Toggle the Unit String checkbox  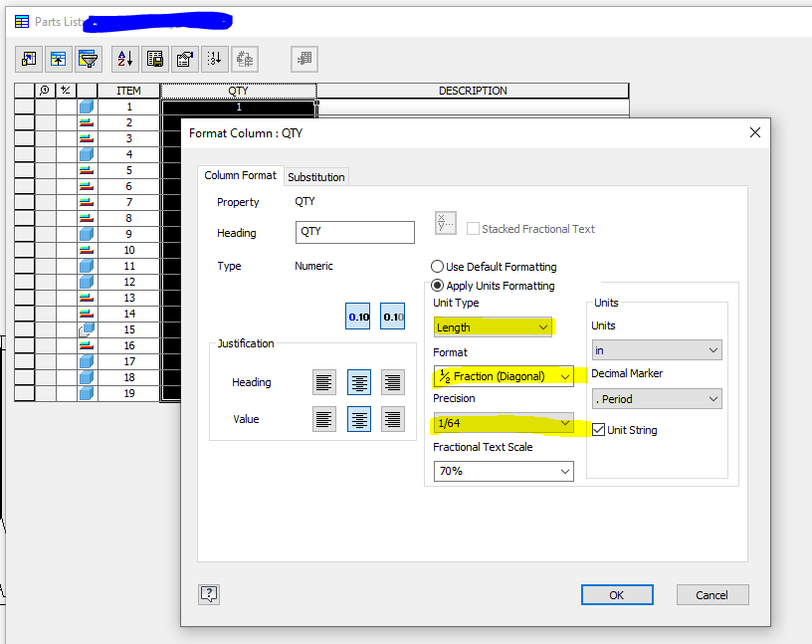tap(599, 430)
